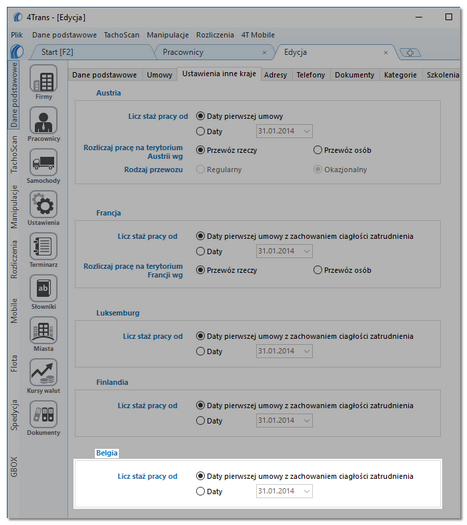Image resolution: width=467 pixels, height=525 pixels.
Task: Open the Rozliczenia menu
Action: point(215,35)
